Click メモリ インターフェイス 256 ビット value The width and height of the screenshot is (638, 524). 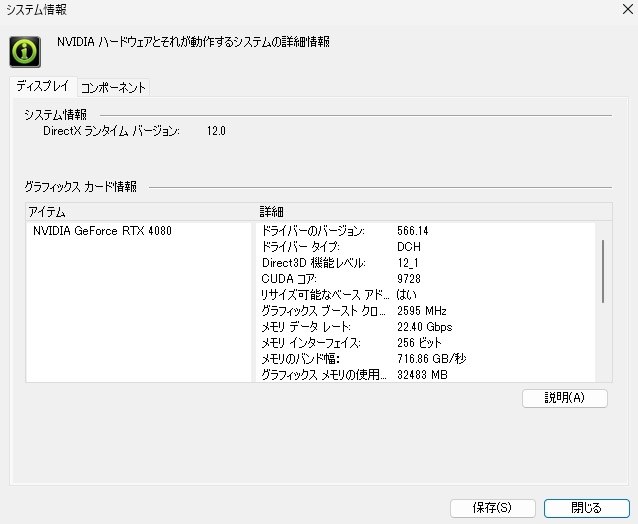tap(419, 343)
